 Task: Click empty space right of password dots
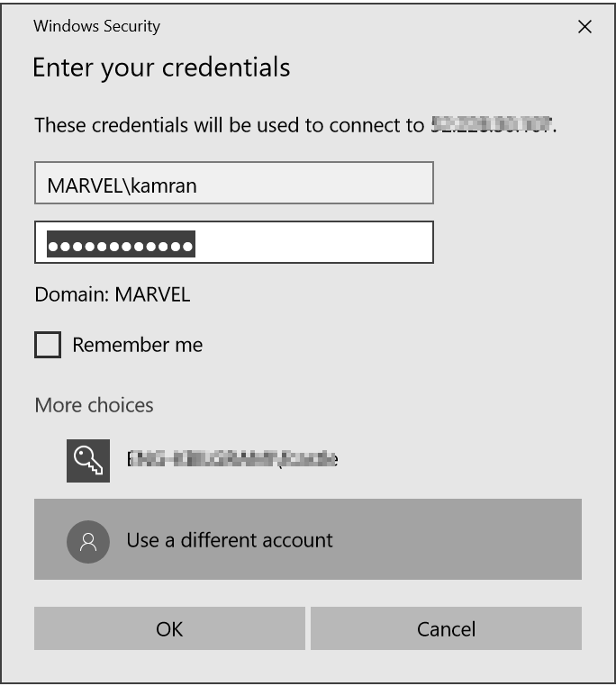click(315, 243)
